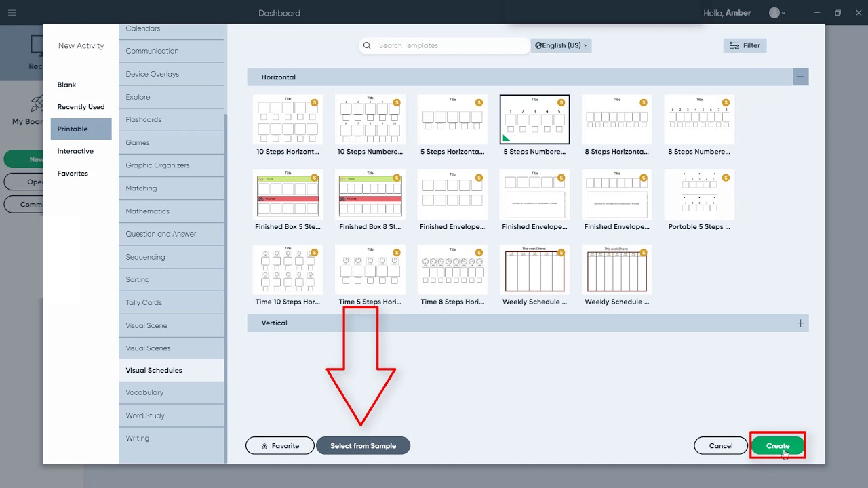Screen dimensions: 868x488
Task: Select the Finished Box 5 Steps template
Action: tap(288, 201)
